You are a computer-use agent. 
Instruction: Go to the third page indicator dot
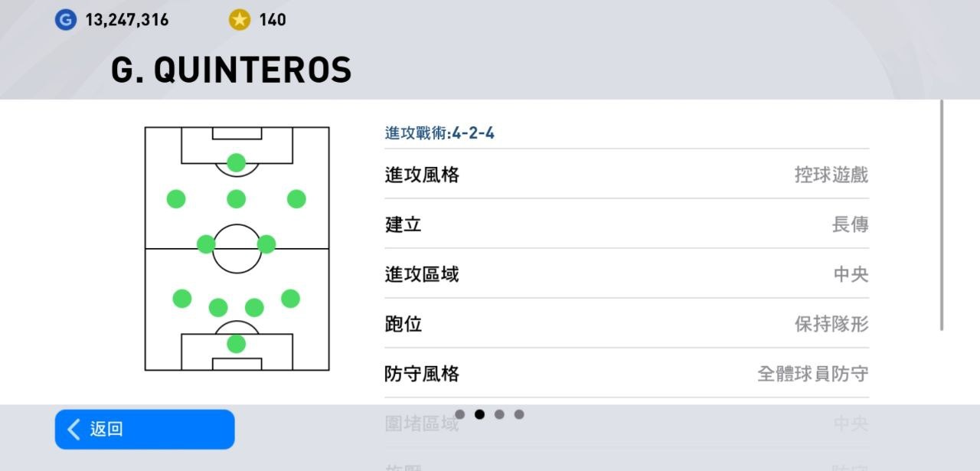(499, 414)
